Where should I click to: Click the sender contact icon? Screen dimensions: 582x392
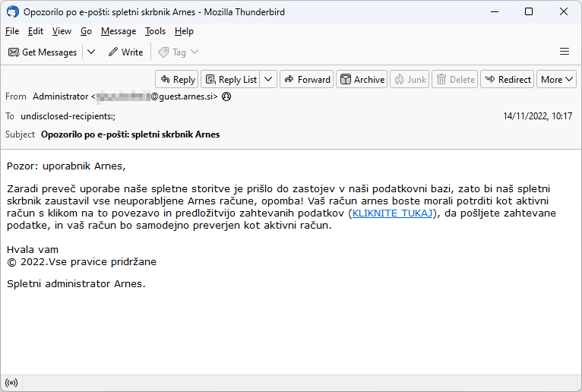tap(226, 97)
